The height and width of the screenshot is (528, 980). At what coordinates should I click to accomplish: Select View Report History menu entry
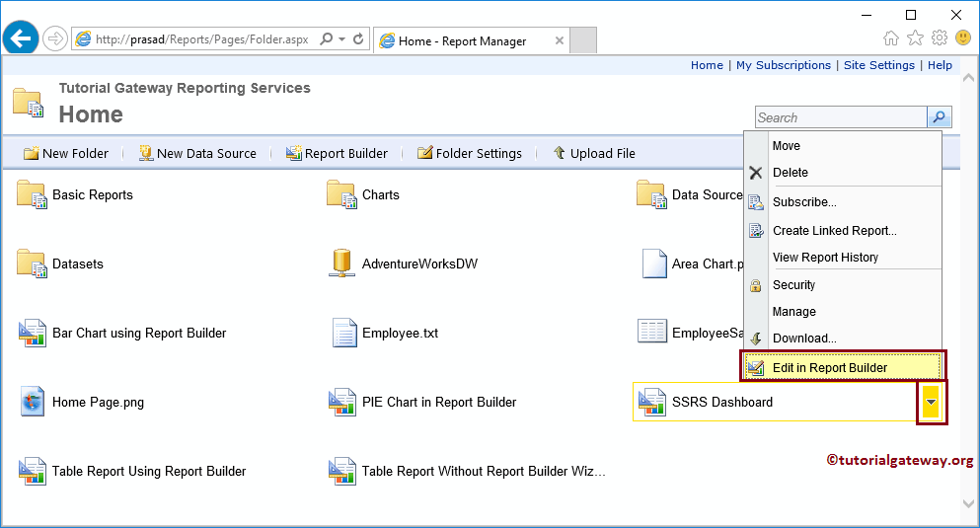pyautogui.click(x=843, y=258)
